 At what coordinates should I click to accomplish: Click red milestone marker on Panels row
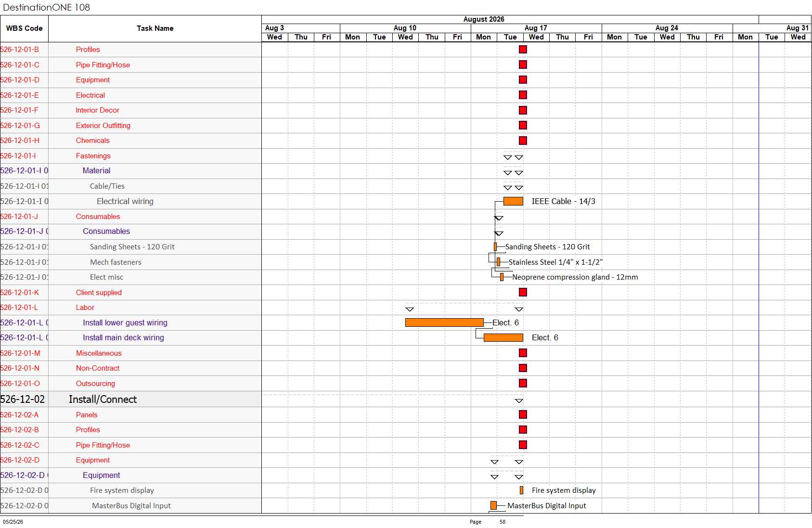(x=523, y=414)
